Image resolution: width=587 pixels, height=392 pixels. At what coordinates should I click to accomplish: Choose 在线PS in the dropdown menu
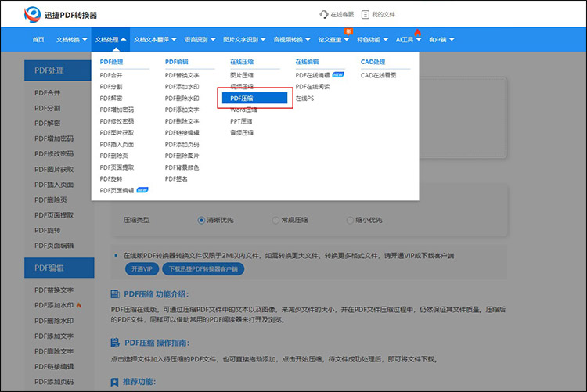pos(304,98)
